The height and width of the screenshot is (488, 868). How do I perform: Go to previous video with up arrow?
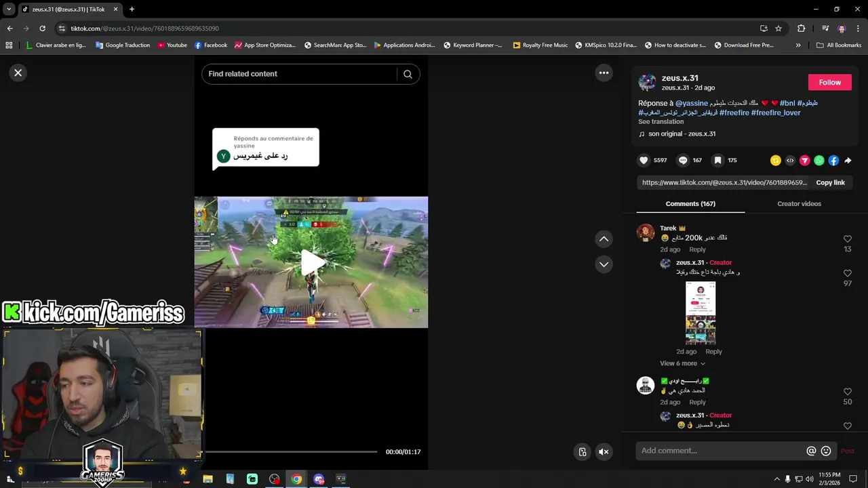(x=604, y=239)
